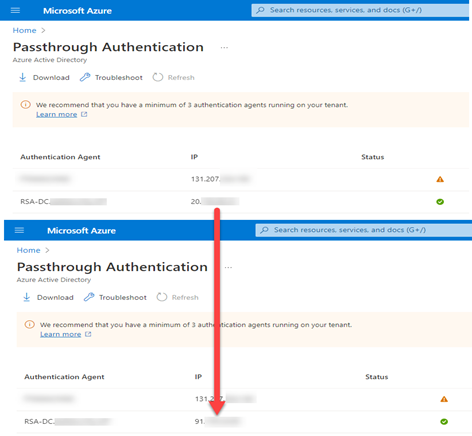Click external link icon after bottom Learn more
The width and height of the screenshot is (472, 436).
88,334
